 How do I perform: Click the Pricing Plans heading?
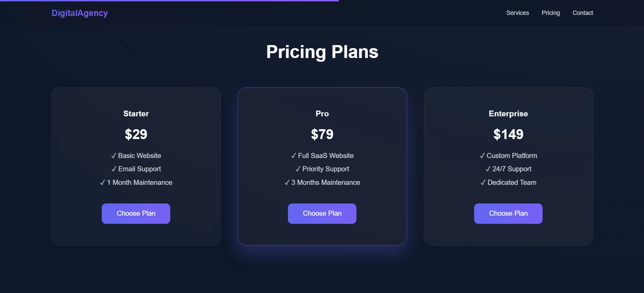point(322,52)
